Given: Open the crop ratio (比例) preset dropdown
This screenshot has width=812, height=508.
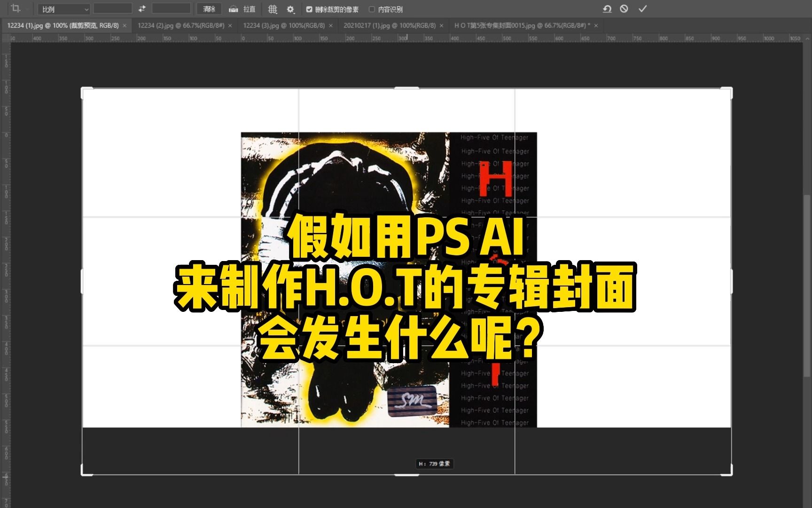Looking at the screenshot, I should [x=63, y=9].
